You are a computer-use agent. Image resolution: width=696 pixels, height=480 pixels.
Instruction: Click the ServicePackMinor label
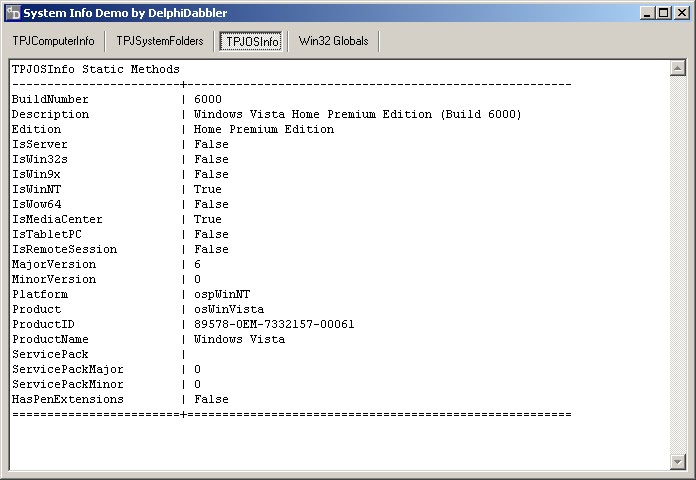68,385
